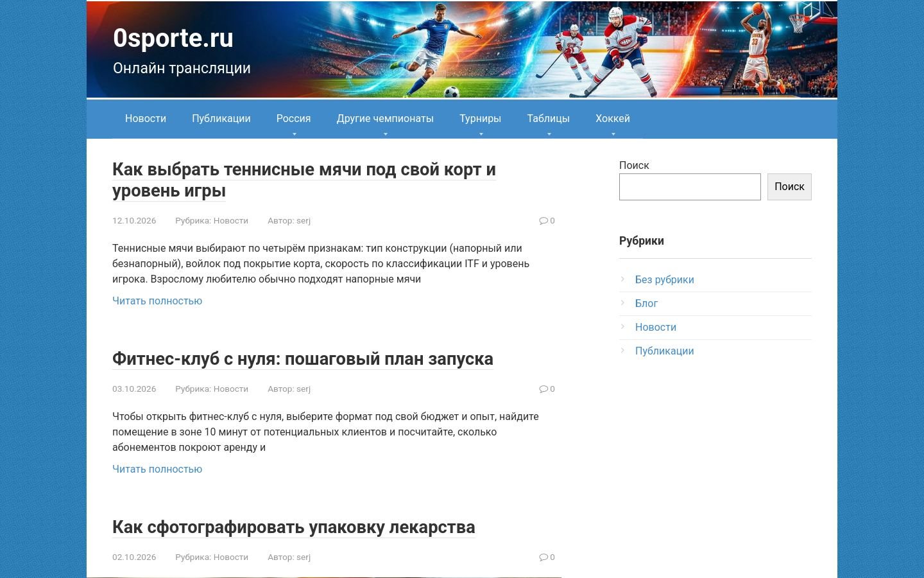The width and height of the screenshot is (924, 578).
Task: Open the Без рубрики category
Action: point(665,279)
